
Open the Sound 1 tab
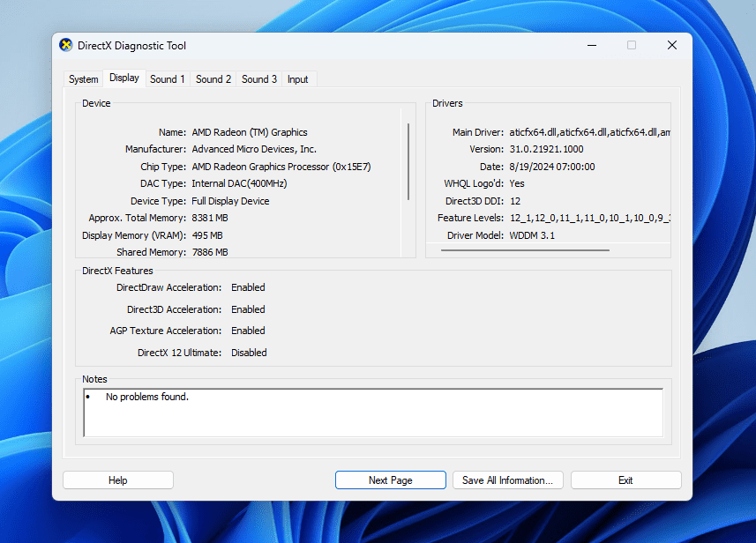(x=167, y=78)
